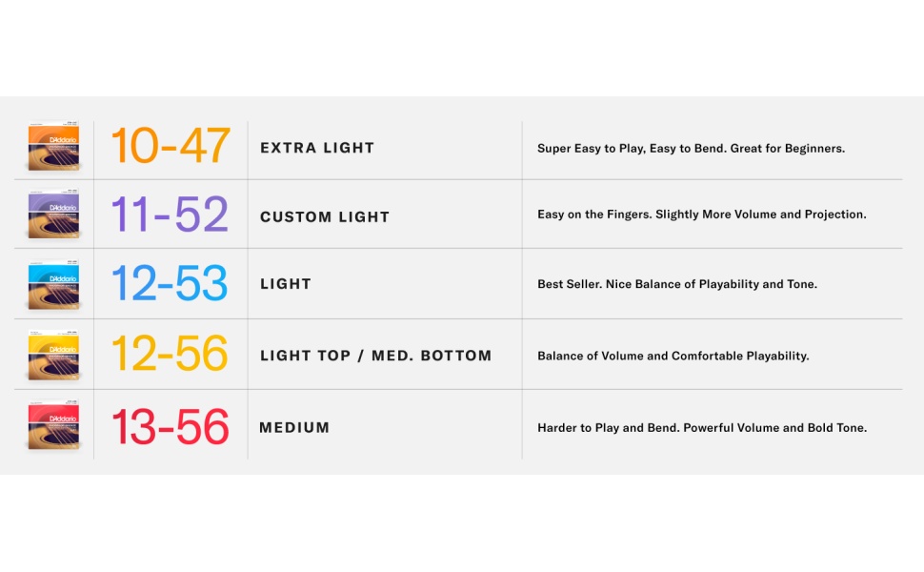Click the 'Best Seller' description text

pos(676,284)
